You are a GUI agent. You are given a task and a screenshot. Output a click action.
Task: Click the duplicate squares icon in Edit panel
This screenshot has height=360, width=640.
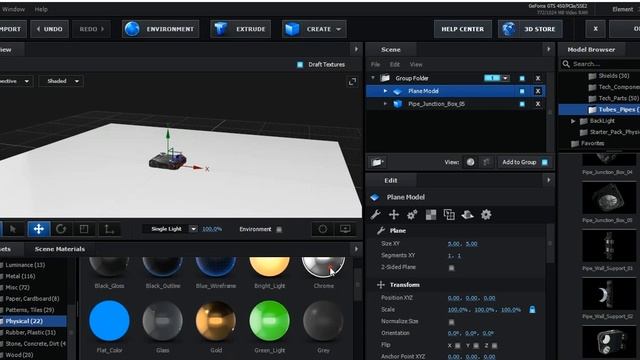coord(449,215)
